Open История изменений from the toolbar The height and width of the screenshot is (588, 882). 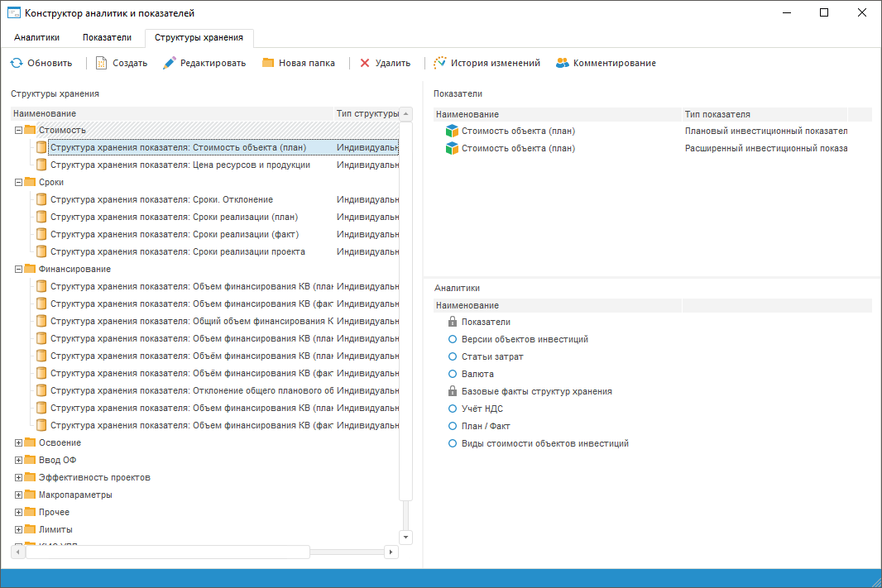pos(487,63)
